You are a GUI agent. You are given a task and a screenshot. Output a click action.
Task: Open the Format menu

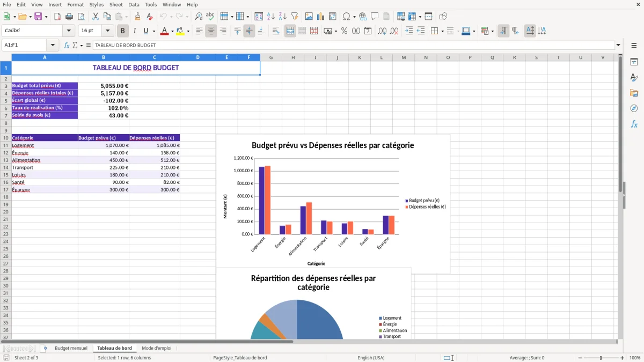(x=75, y=4)
